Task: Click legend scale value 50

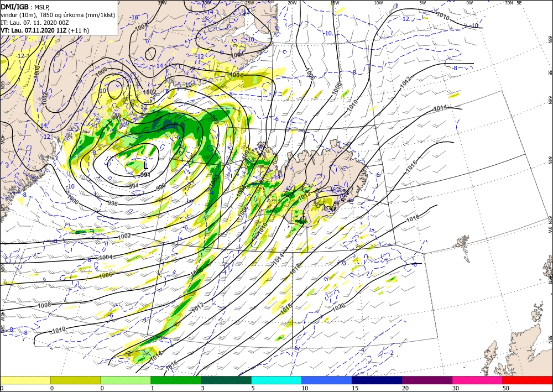Action: coord(506,389)
